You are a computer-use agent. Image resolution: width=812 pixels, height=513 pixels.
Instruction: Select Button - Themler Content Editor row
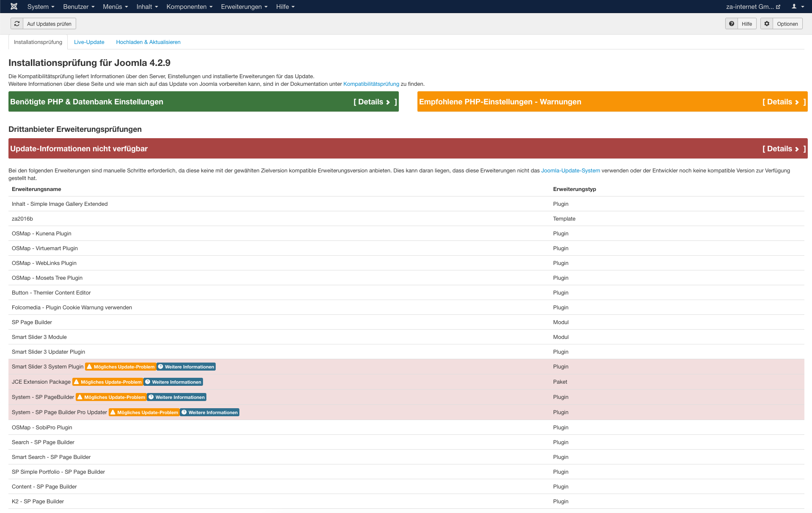pyautogui.click(x=406, y=292)
